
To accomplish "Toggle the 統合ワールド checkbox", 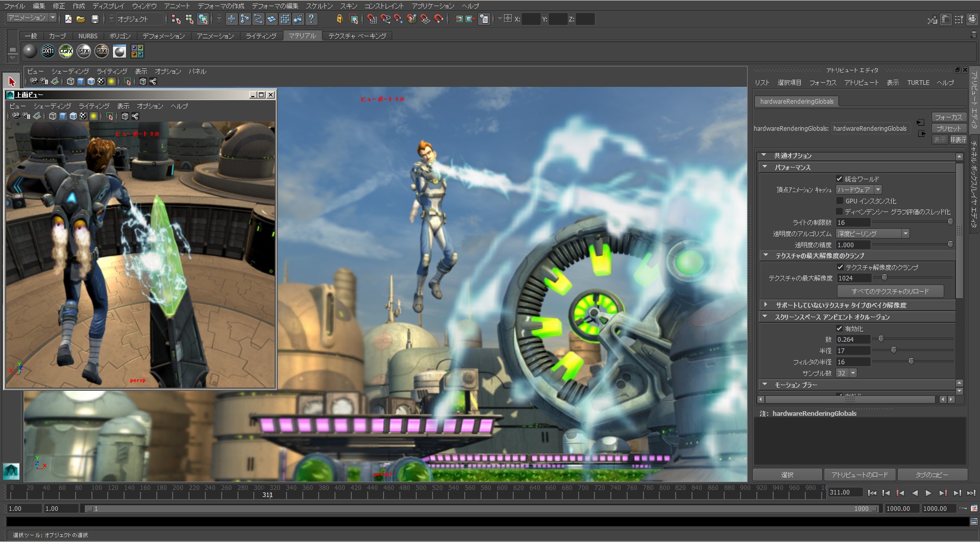I will pos(839,179).
